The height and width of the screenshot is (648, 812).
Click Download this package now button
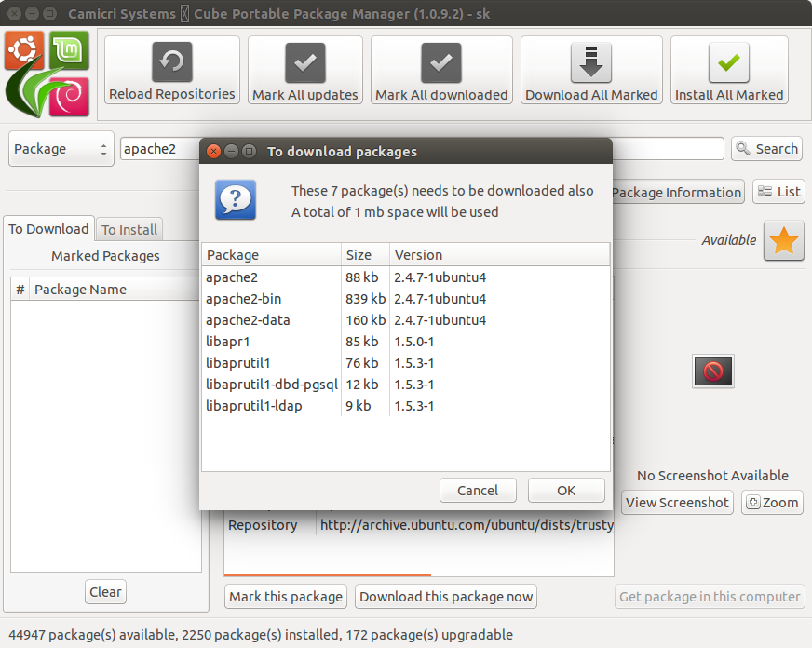[x=446, y=597]
